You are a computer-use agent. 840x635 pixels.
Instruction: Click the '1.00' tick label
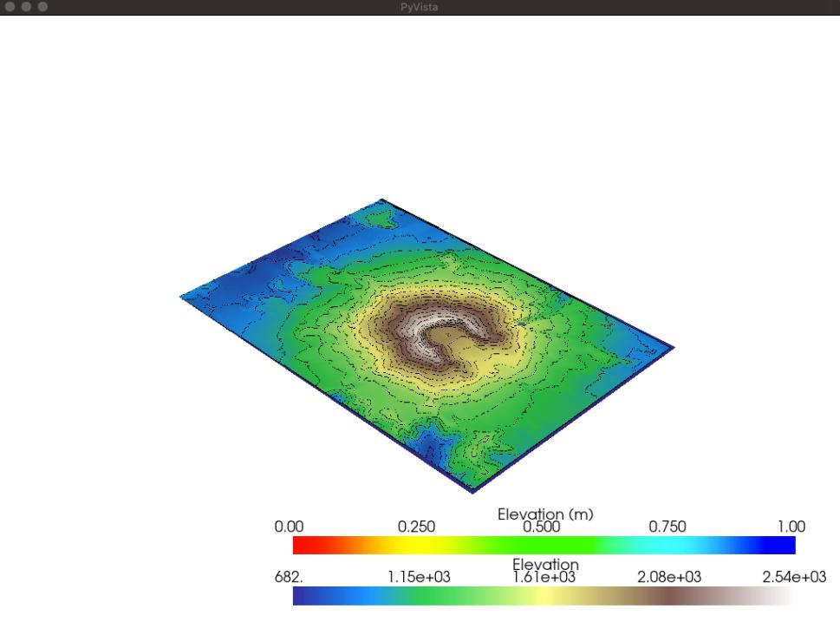click(x=791, y=527)
